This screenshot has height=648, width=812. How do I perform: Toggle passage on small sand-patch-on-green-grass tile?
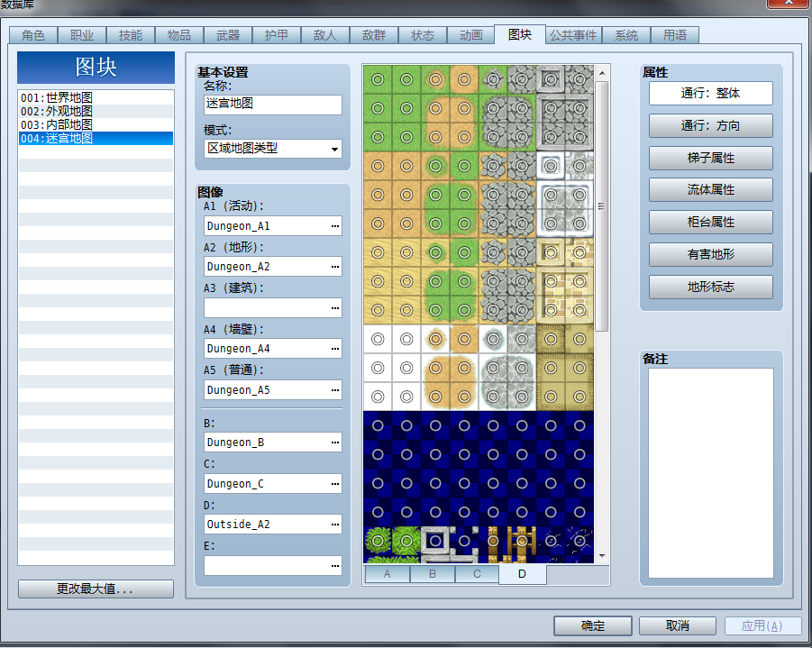click(435, 79)
